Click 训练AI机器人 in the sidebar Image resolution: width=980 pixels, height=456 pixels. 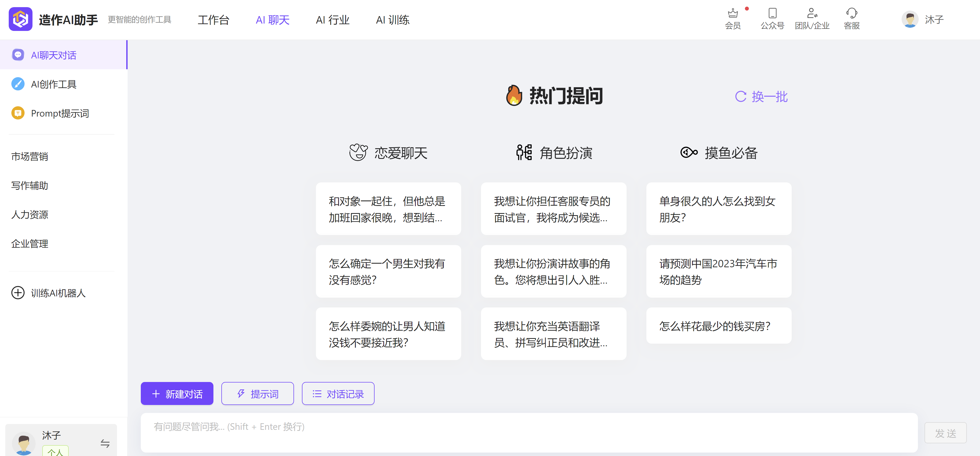pyautogui.click(x=58, y=293)
